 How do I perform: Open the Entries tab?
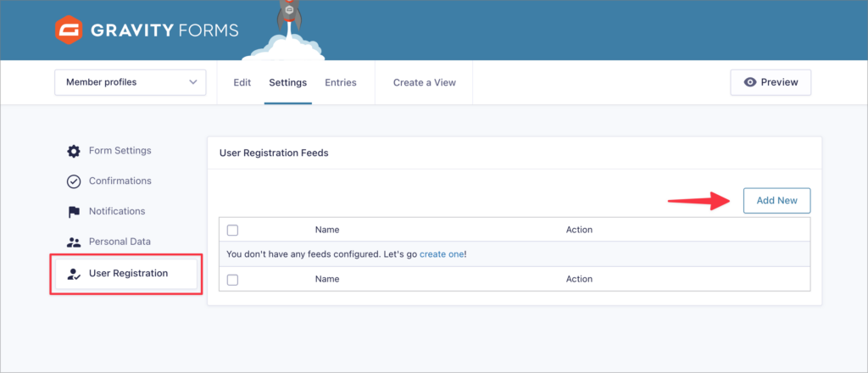coord(341,82)
